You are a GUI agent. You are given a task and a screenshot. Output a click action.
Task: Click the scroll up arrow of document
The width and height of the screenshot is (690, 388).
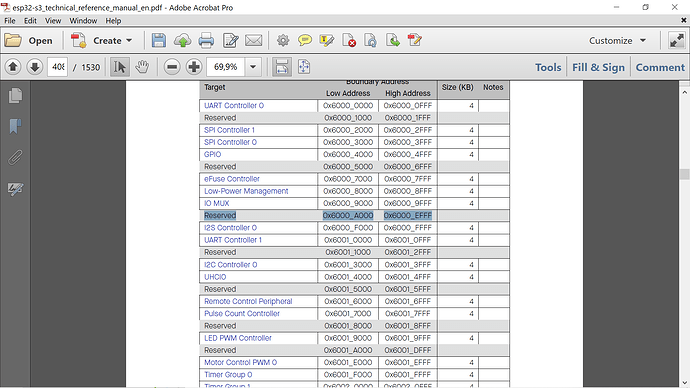[x=684, y=92]
